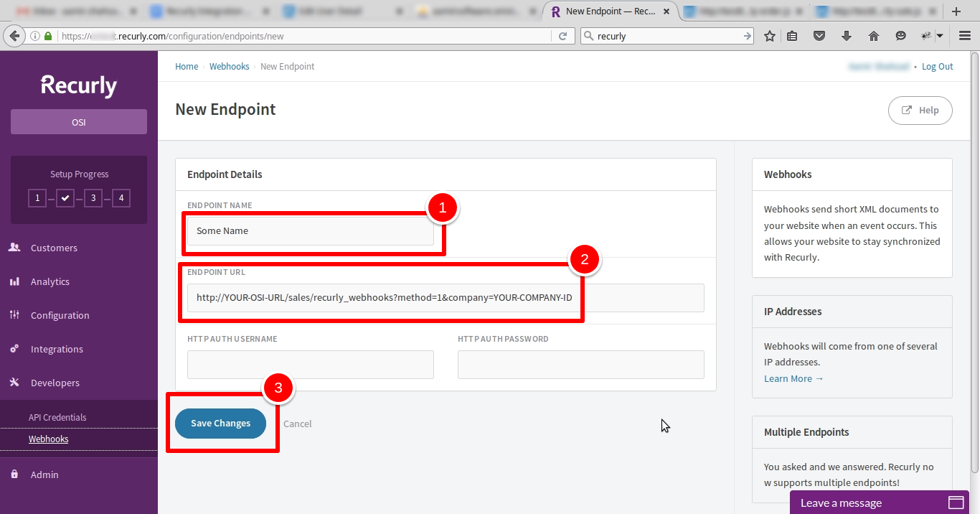Select setup progress step 1
This screenshot has width=980, height=514.
(x=37, y=198)
